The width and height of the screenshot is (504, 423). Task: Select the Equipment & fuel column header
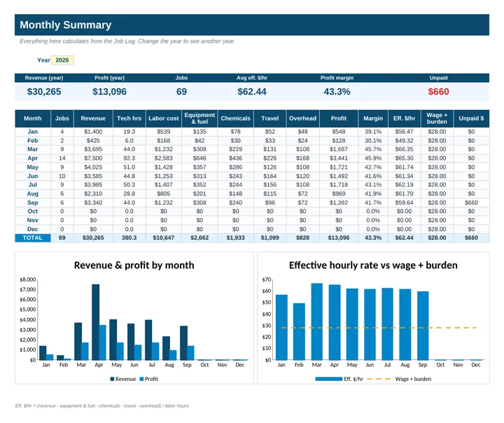[x=199, y=118]
